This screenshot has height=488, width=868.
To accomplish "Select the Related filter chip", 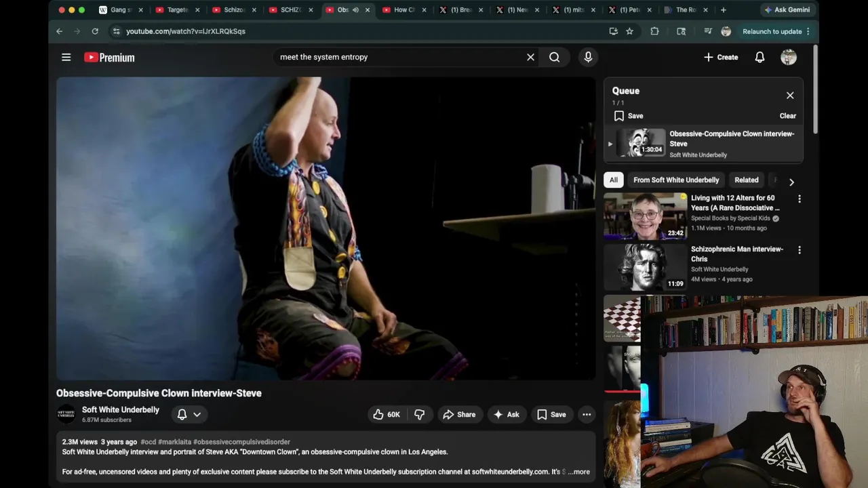I will [x=746, y=180].
